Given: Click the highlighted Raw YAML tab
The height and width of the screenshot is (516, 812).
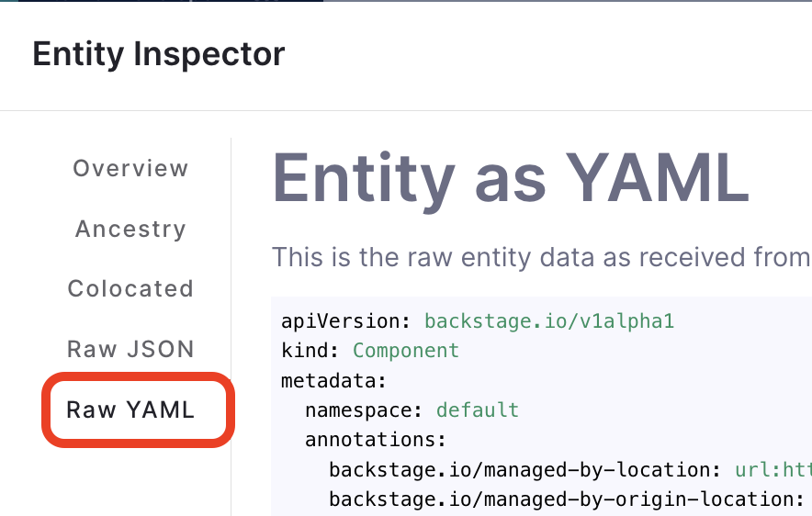Looking at the screenshot, I should (130, 409).
